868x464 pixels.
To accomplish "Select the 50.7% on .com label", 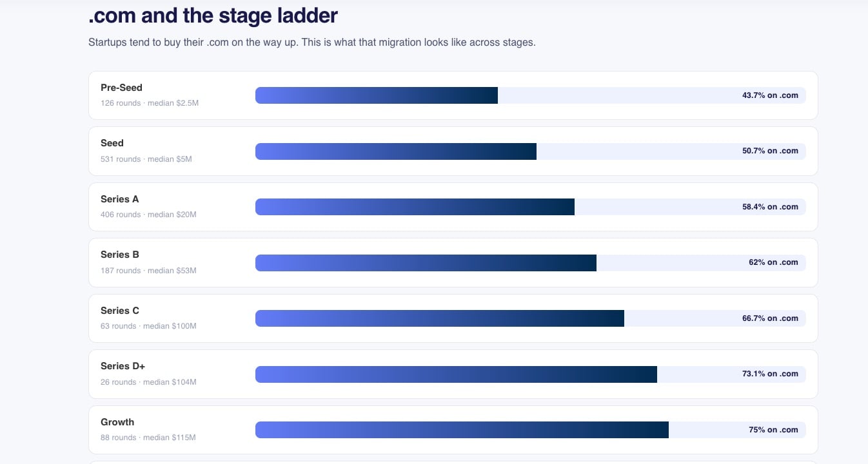I will (770, 151).
